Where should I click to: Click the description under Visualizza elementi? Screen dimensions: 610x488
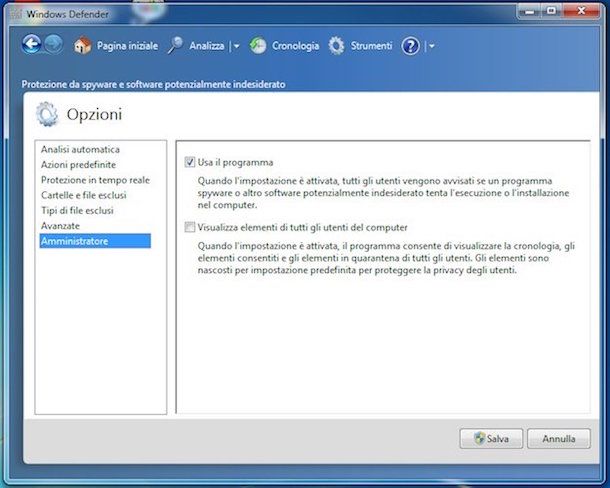[386, 258]
